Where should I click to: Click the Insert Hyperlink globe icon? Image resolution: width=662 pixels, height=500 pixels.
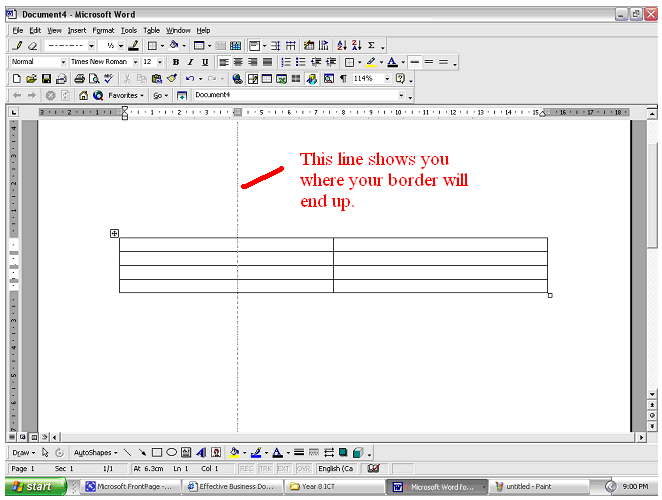[237, 79]
